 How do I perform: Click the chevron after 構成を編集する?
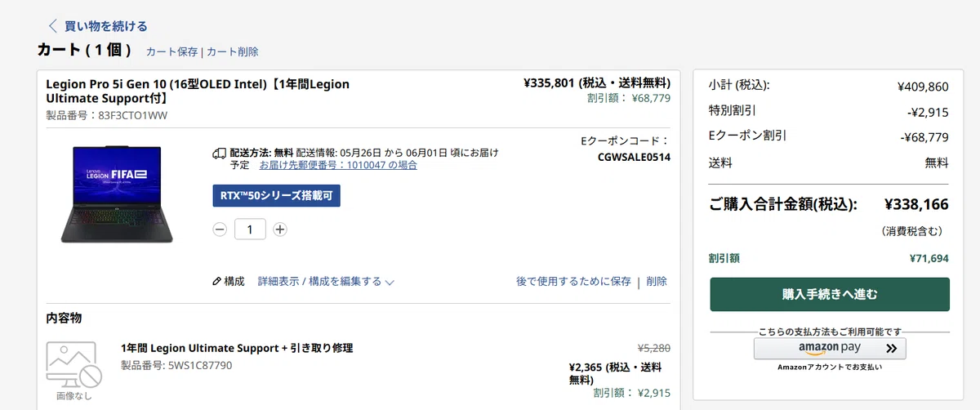(x=390, y=282)
